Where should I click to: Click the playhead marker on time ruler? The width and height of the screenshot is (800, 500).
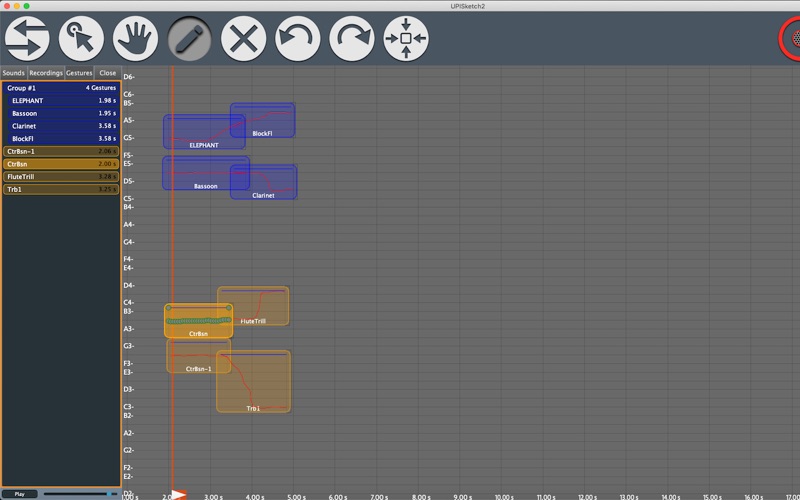click(179, 494)
